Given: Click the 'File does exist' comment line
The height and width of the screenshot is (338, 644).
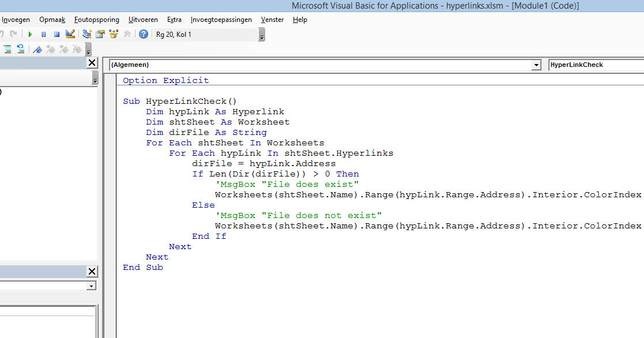Looking at the screenshot, I should click(287, 185).
